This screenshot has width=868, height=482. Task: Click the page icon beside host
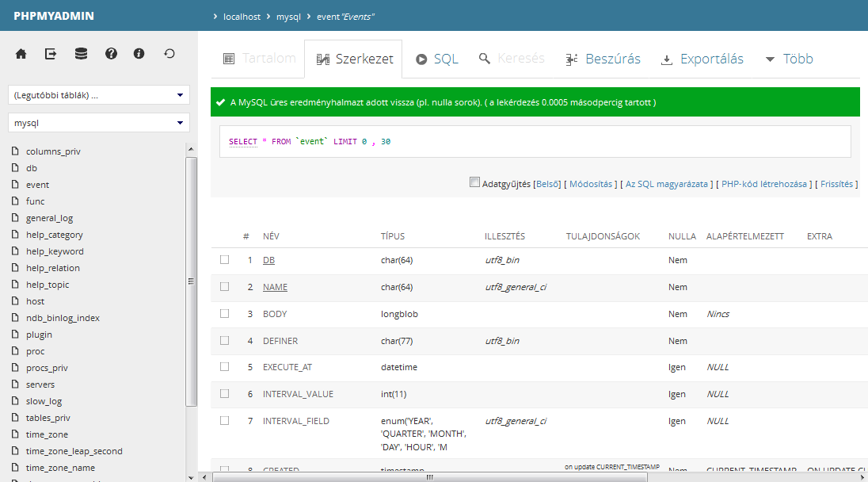[16, 300]
